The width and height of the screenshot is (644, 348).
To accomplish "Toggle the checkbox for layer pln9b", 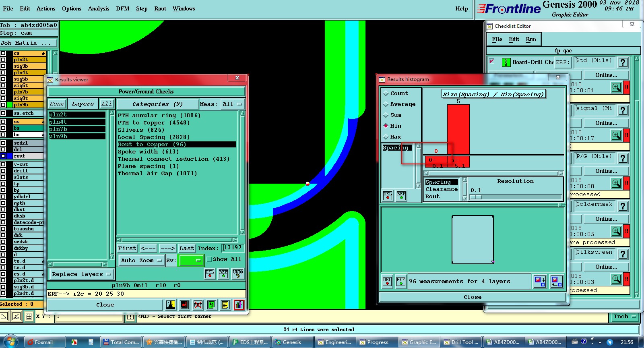I will pyautogui.click(x=3, y=105).
